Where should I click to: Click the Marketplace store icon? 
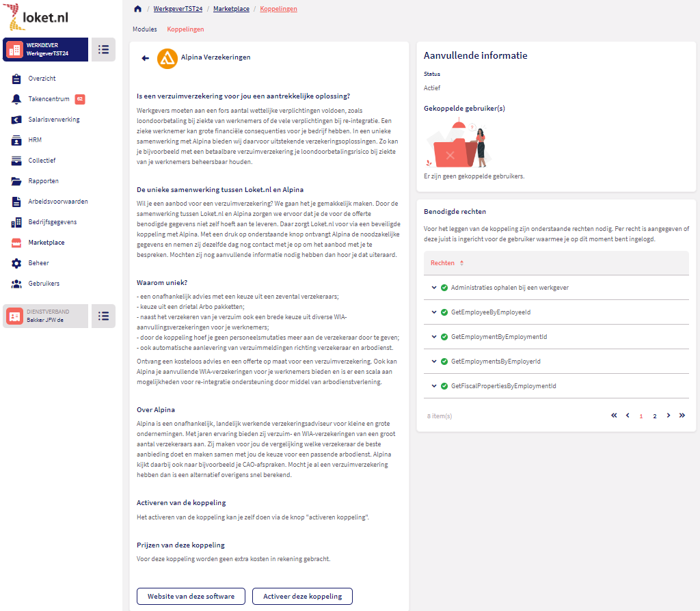click(16, 243)
